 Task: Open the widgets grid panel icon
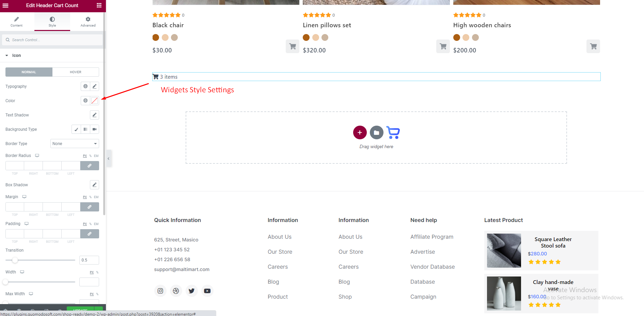pos(99,5)
